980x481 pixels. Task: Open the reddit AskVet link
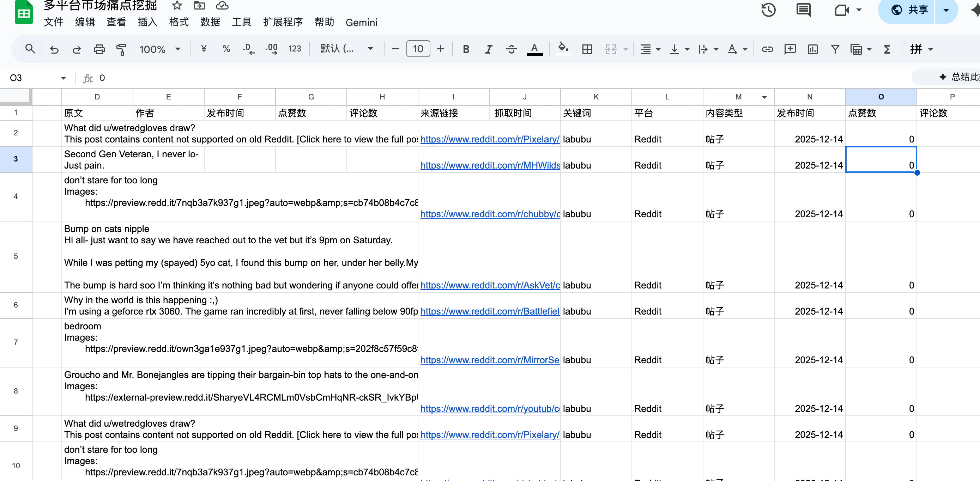pyautogui.click(x=490, y=285)
